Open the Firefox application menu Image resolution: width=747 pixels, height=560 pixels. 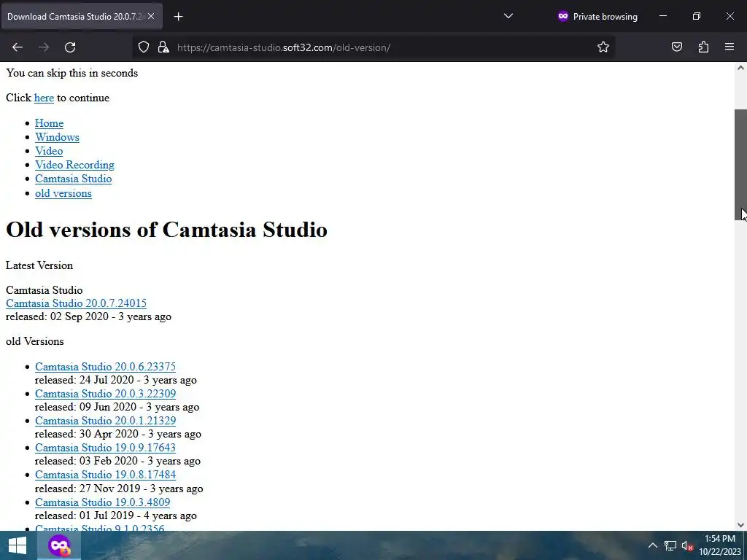(729, 47)
